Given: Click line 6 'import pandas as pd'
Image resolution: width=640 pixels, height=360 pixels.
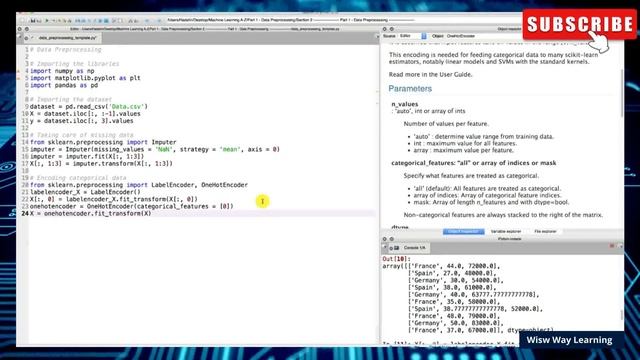Looking at the screenshot, I should tap(64, 85).
